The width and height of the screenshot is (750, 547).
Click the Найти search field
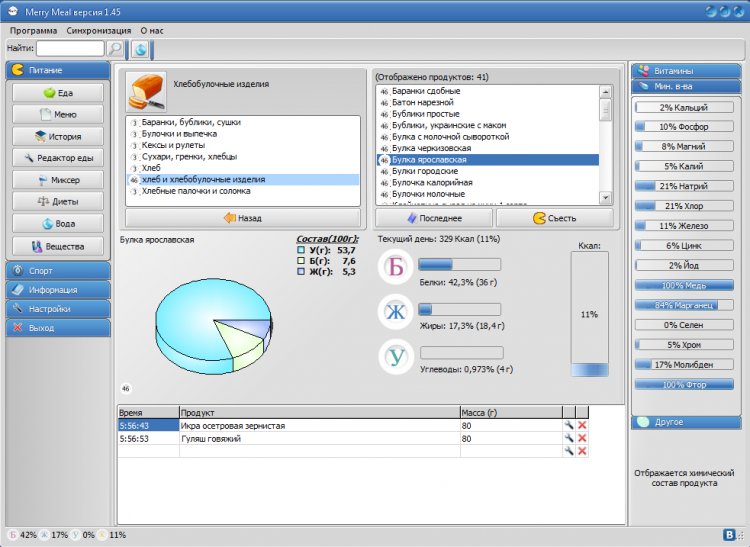click(x=70, y=48)
